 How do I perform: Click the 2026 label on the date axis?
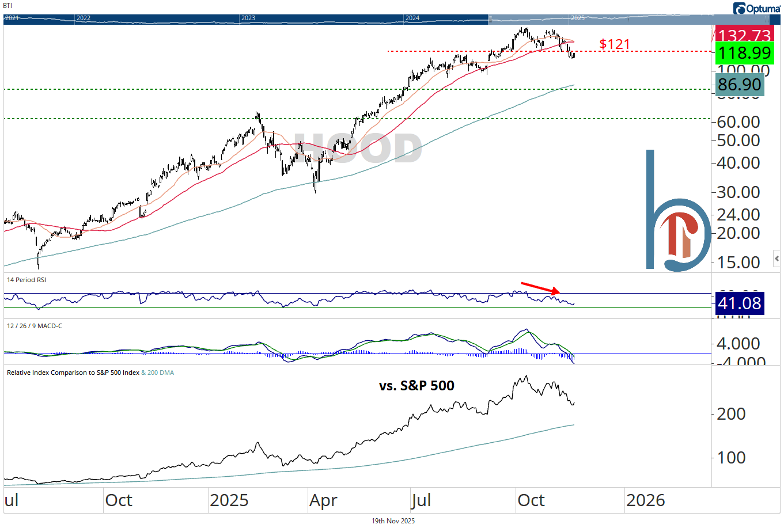(645, 500)
